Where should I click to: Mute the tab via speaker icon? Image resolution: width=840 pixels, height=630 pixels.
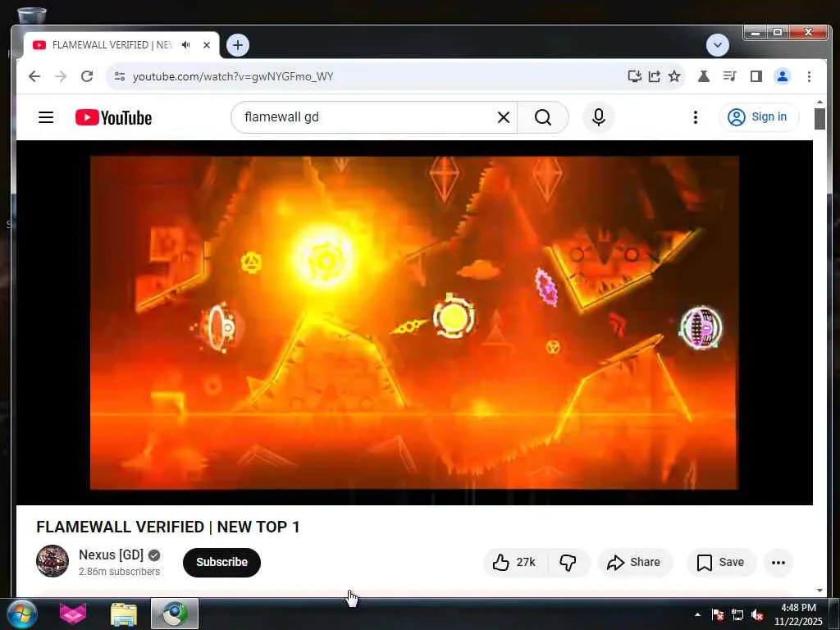tap(186, 45)
